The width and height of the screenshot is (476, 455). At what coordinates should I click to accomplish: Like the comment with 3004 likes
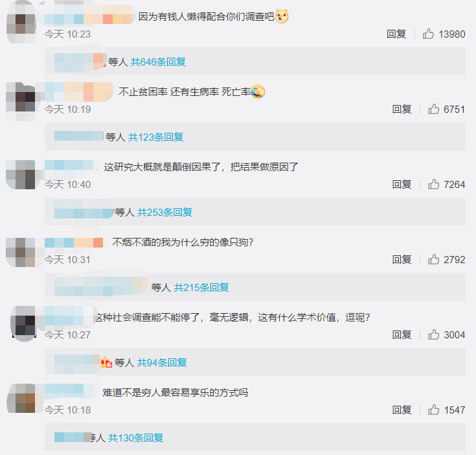click(433, 334)
